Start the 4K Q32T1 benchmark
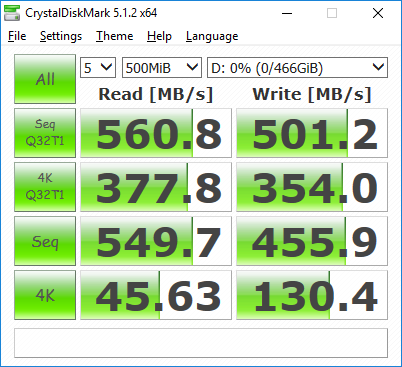This screenshot has width=402, height=367. (x=45, y=187)
